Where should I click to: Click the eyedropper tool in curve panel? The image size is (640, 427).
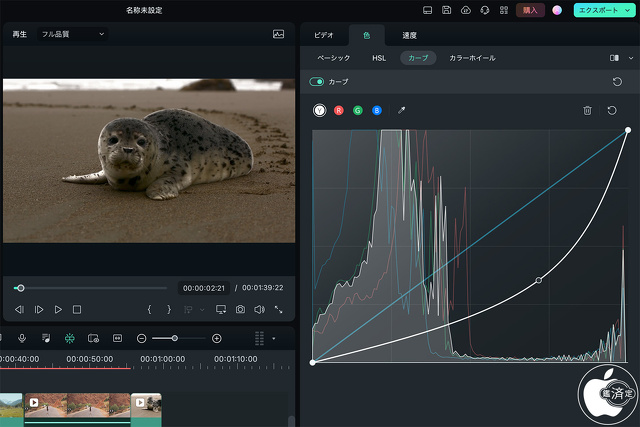tap(402, 110)
